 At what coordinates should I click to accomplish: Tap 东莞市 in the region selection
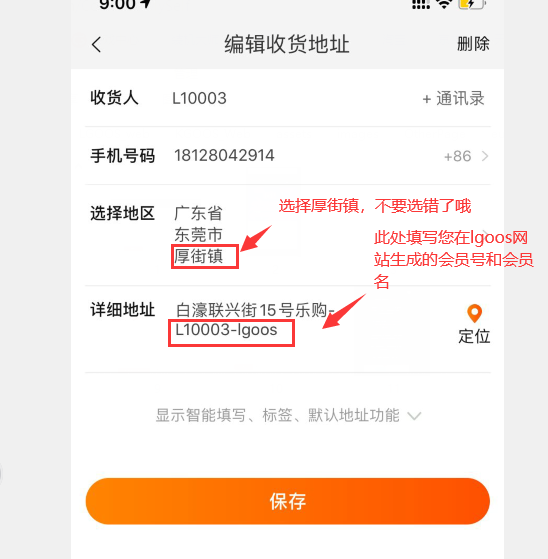coord(198,235)
